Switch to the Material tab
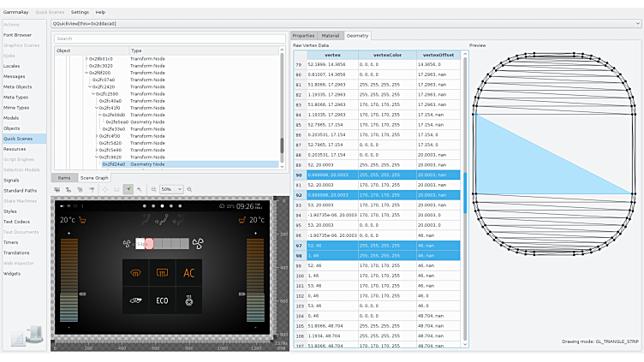 331,35
